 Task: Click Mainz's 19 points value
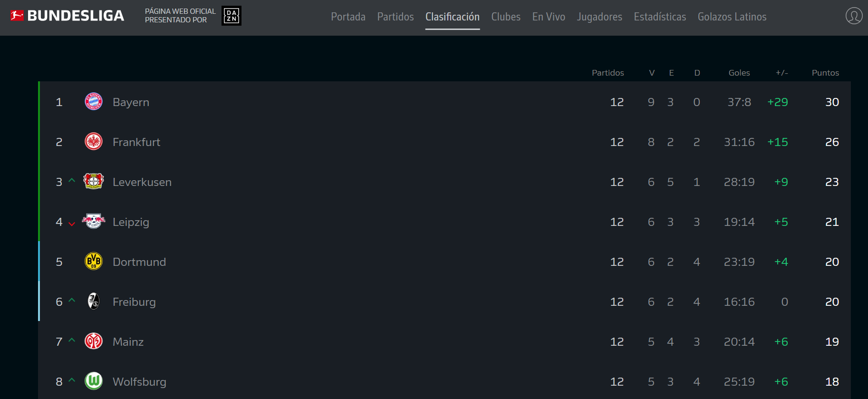coord(832,342)
